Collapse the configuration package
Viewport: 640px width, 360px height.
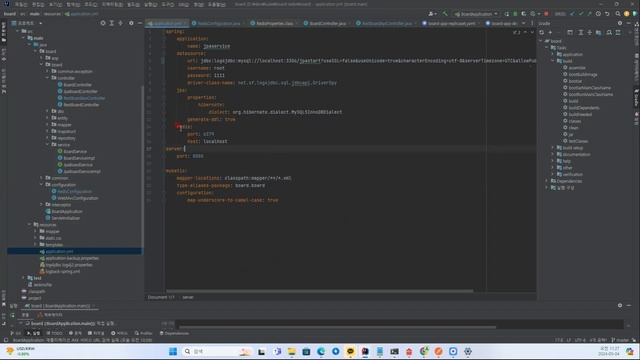pyautogui.click(x=42, y=184)
